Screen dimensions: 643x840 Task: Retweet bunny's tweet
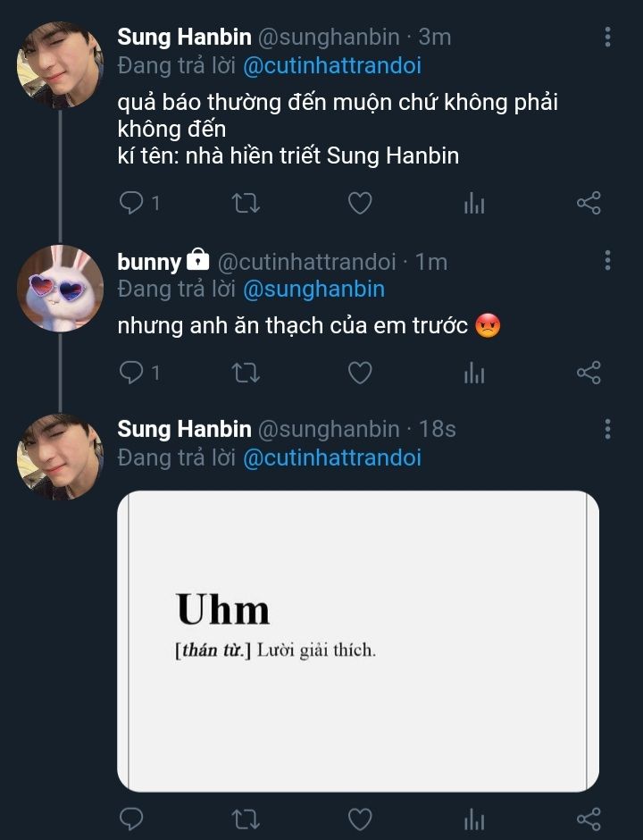(x=246, y=373)
